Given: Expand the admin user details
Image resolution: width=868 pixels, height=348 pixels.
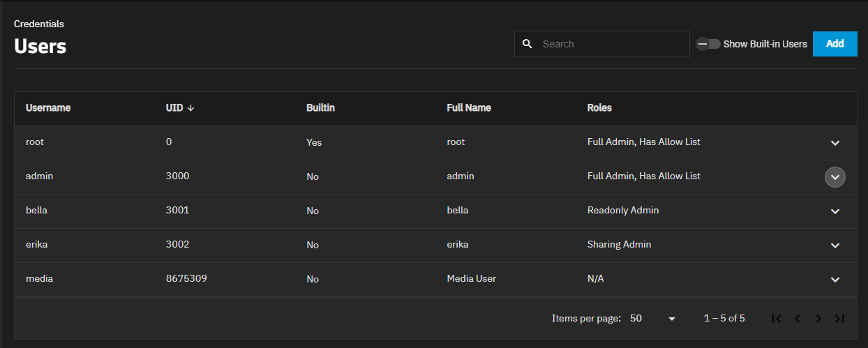Looking at the screenshot, I should pyautogui.click(x=835, y=177).
